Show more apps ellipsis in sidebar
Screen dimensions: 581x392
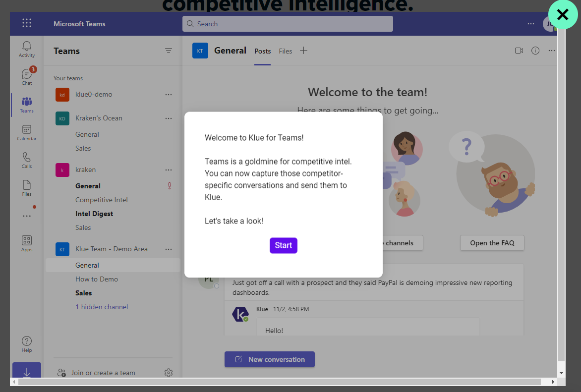pos(27,216)
